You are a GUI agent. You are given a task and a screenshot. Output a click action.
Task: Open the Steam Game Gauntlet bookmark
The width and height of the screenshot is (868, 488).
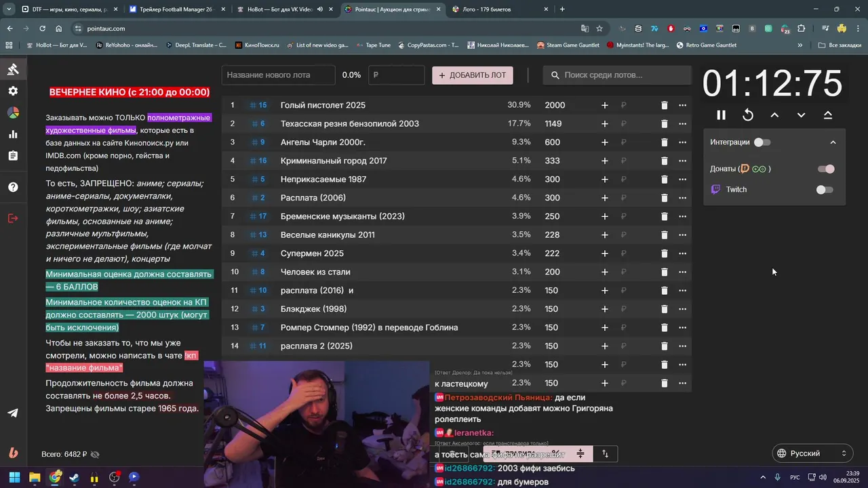tap(568, 45)
